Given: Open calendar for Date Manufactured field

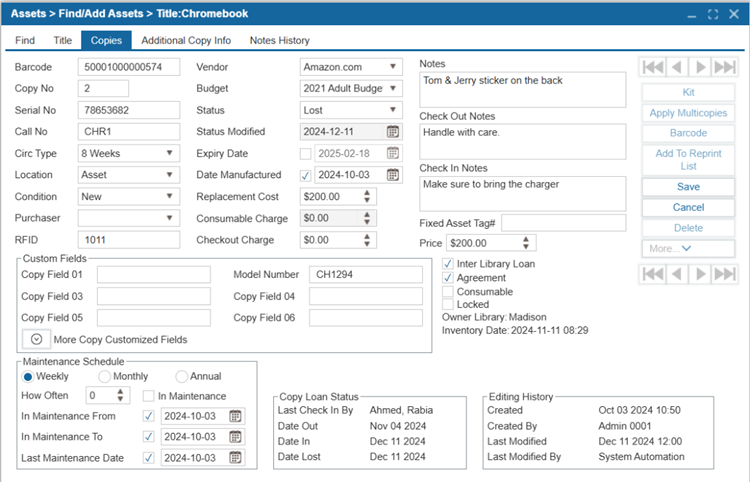Looking at the screenshot, I should tap(393, 175).
